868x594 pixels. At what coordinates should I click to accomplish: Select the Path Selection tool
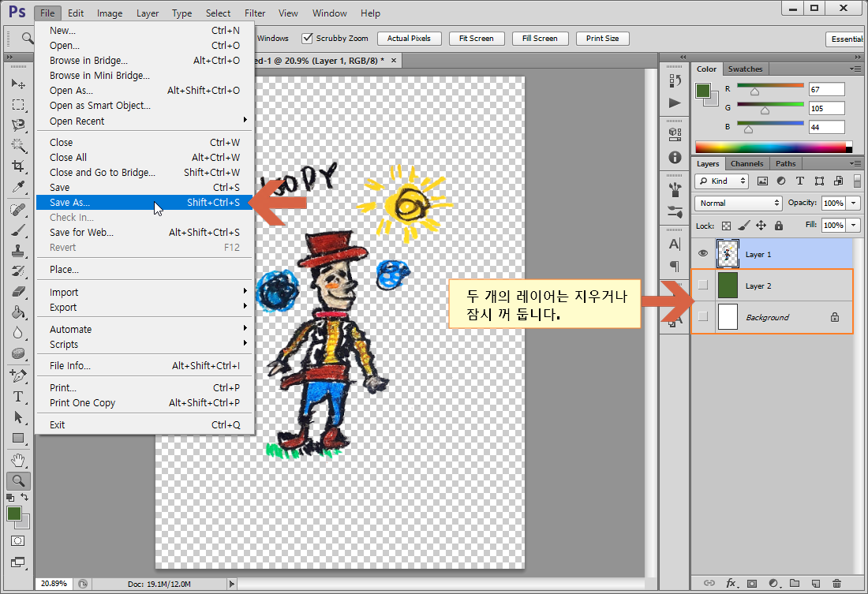click(18, 417)
